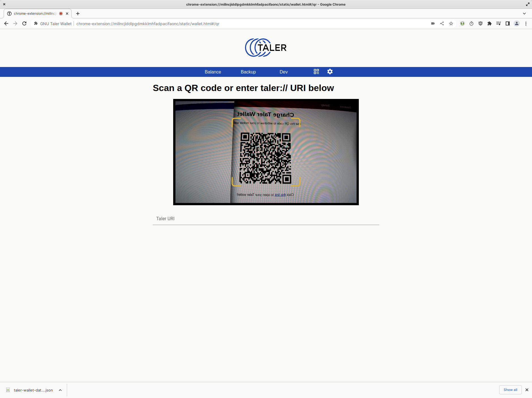The image size is (532, 398).
Task: Toggle the Chrome side panel
Action: pos(508,24)
